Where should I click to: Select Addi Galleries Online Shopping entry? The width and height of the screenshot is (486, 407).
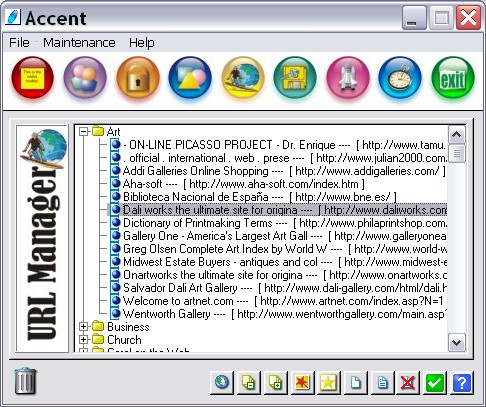pyautogui.click(x=284, y=171)
